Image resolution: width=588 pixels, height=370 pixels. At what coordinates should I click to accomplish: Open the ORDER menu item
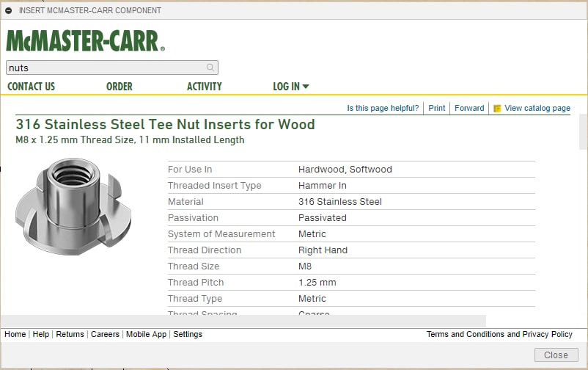(120, 87)
